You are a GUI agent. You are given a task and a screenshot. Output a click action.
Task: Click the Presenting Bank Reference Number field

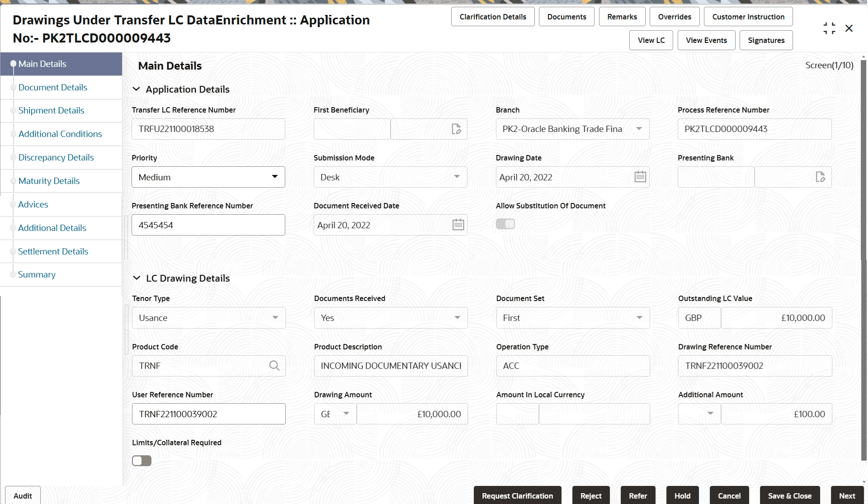(208, 225)
